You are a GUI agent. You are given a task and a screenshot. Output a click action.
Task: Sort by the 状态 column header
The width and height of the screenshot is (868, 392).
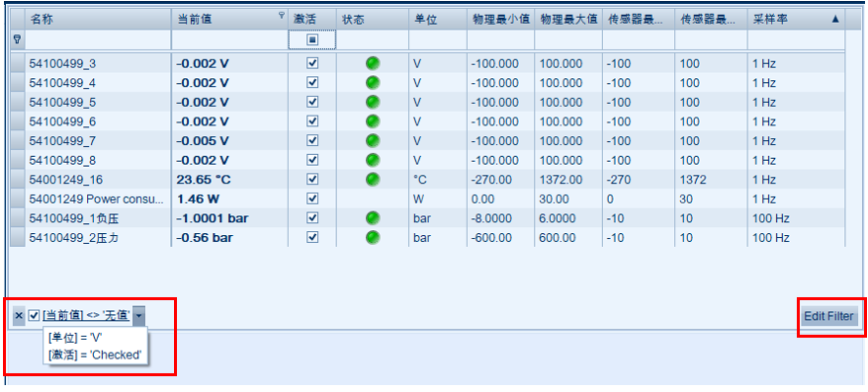(373, 20)
